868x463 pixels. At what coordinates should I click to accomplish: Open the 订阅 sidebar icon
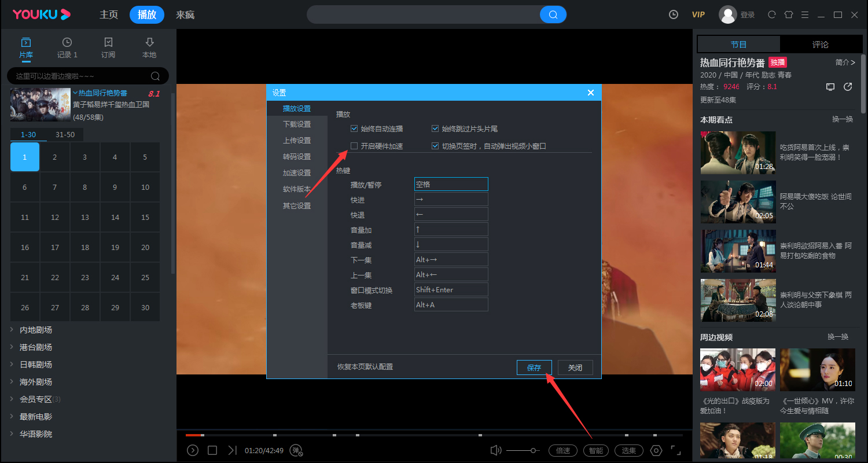(108, 48)
